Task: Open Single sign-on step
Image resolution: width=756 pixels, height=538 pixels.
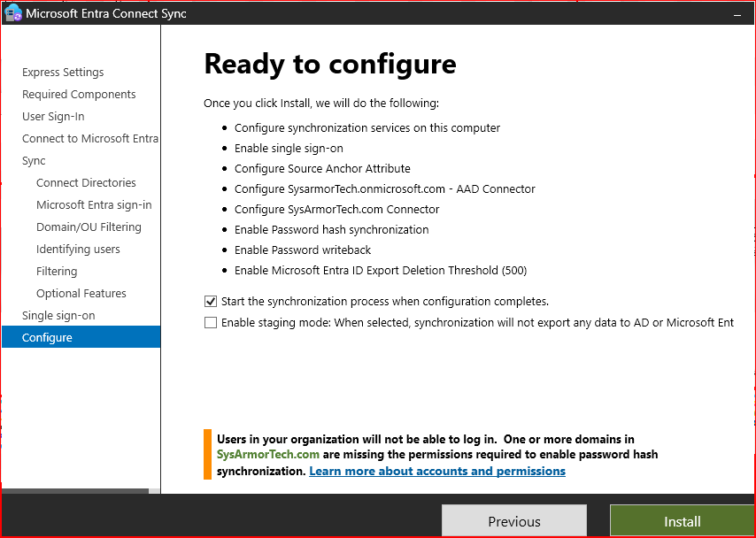Action: tap(58, 316)
